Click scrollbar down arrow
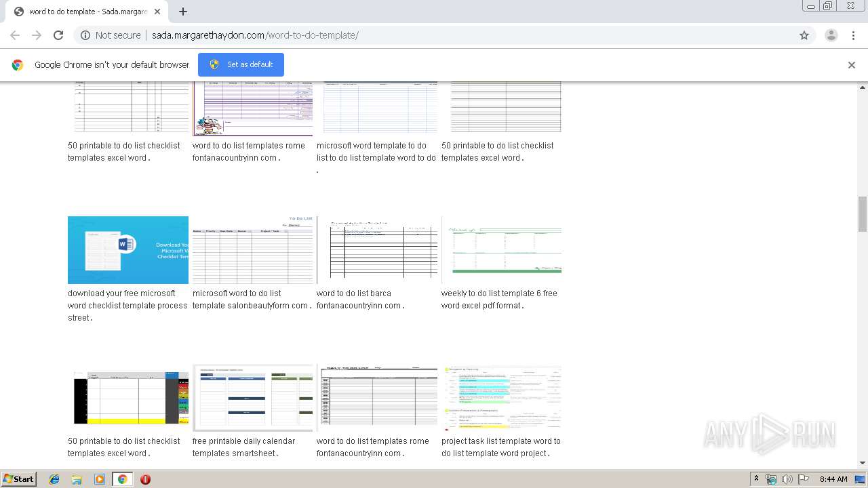 click(863, 463)
